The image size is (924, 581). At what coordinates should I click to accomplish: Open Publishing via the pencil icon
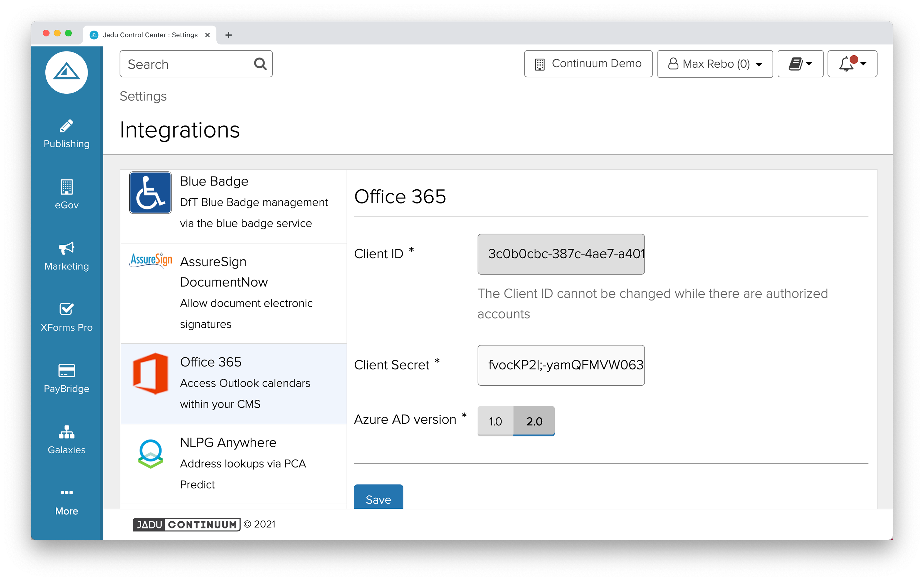tap(66, 126)
